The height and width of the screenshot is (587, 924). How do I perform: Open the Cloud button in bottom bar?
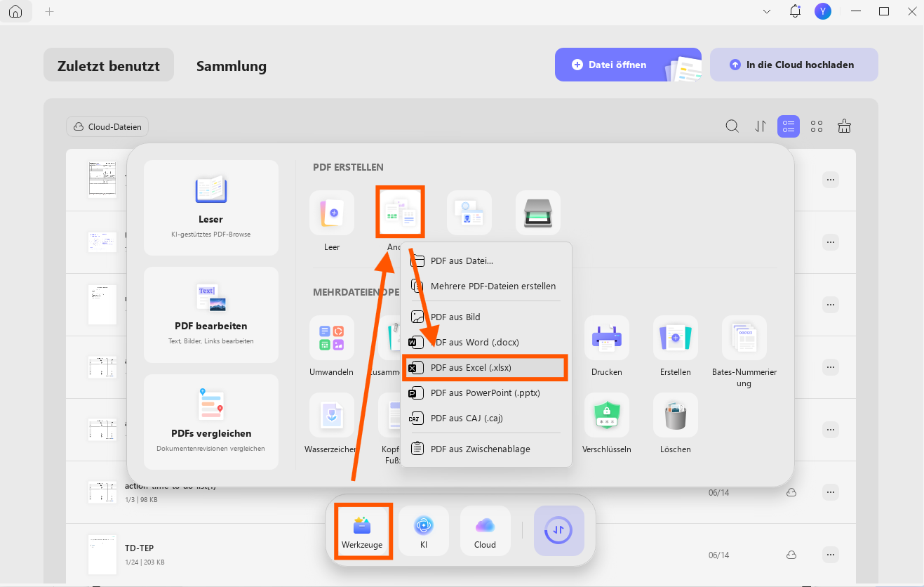(485, 531)
